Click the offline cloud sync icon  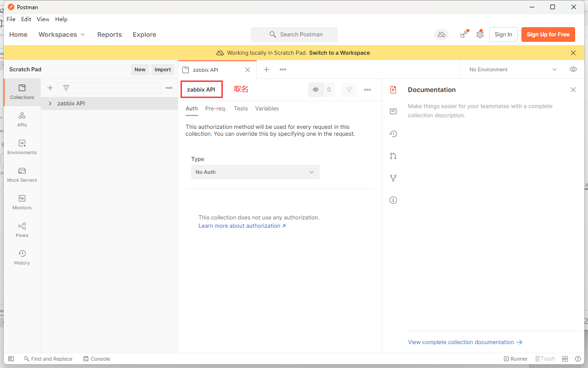pyautogui.click(x=441, y=34)
